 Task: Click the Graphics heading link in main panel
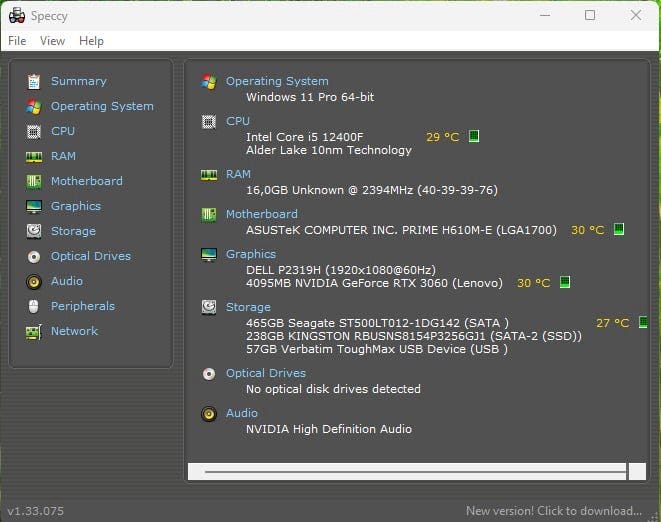251,254
